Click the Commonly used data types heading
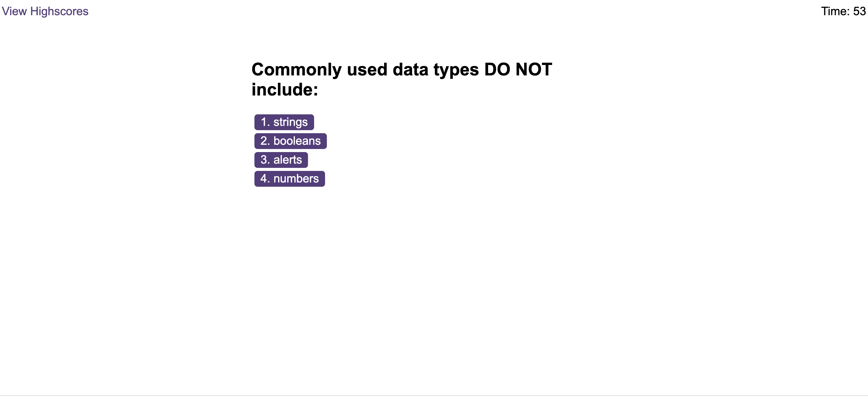The height and width of the screenshot is (399, 868). (x=402, y=78)
